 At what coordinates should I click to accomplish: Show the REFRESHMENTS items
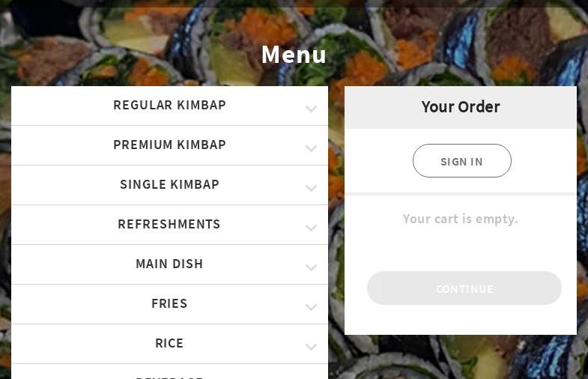[169, 225]
